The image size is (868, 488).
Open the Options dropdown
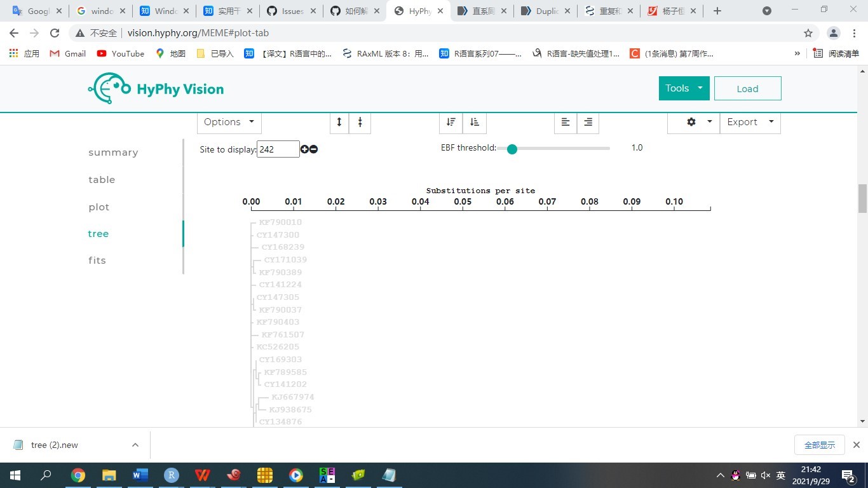tap(228, 122)
